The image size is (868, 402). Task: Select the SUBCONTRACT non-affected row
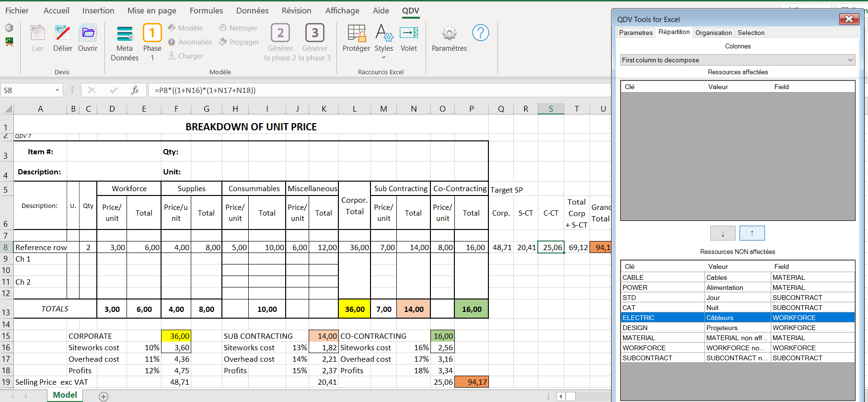pyautogui.click(x=738, y=358)
